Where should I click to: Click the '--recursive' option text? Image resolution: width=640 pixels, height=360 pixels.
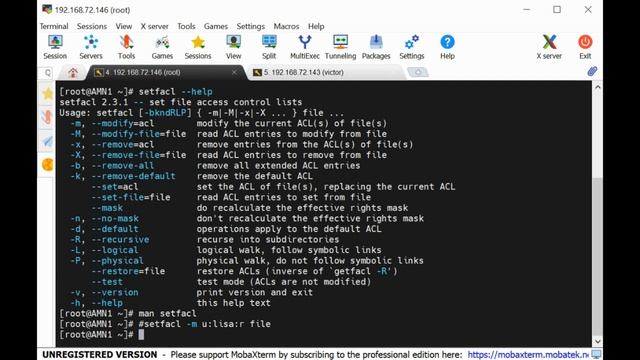120,240
